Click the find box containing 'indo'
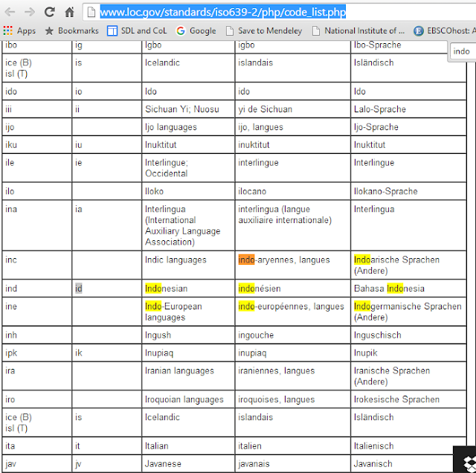This screenshot has height=473, width=476. click(x=463, y=51)
